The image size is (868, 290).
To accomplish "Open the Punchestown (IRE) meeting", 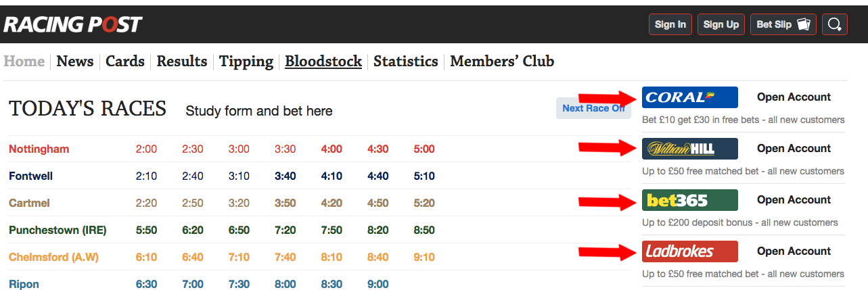I will pyautogui.click(x=58, y=230).
